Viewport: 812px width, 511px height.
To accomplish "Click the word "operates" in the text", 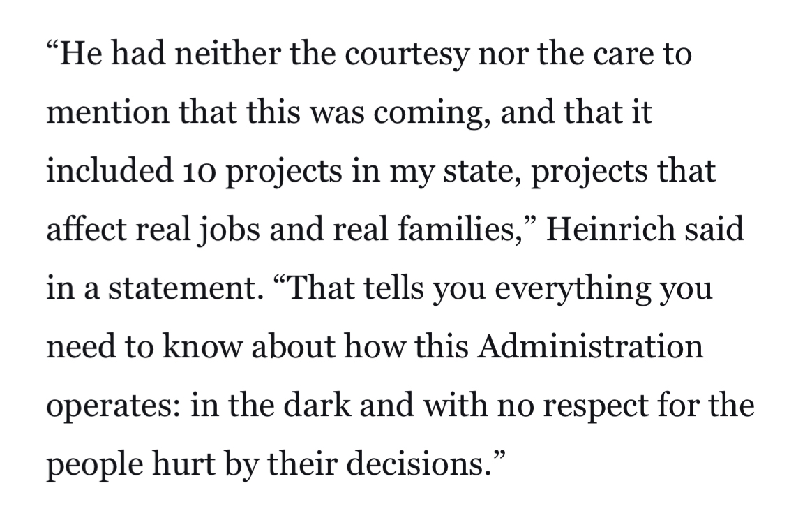I will point(114,406).
